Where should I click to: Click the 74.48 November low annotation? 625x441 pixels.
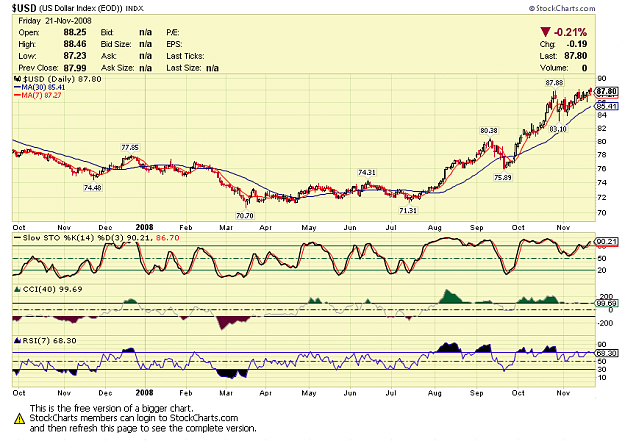pyautogui.click(x=92, y=187)
